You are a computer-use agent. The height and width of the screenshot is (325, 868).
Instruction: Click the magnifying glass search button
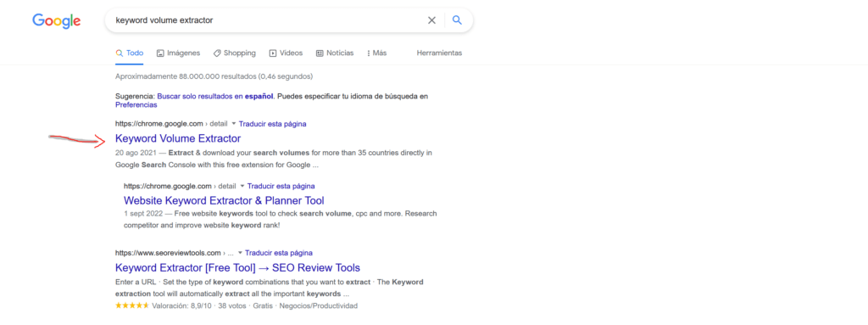457,20
